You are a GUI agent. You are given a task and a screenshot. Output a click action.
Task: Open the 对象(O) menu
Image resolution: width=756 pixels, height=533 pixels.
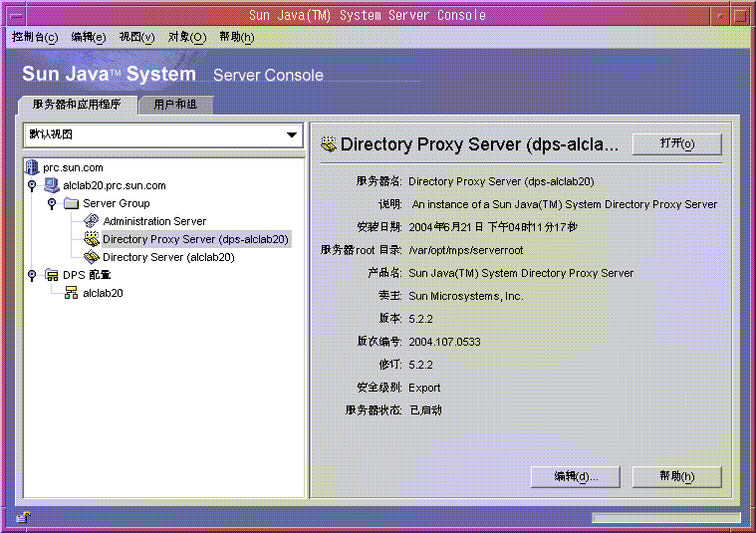click(x=187, y=37)
